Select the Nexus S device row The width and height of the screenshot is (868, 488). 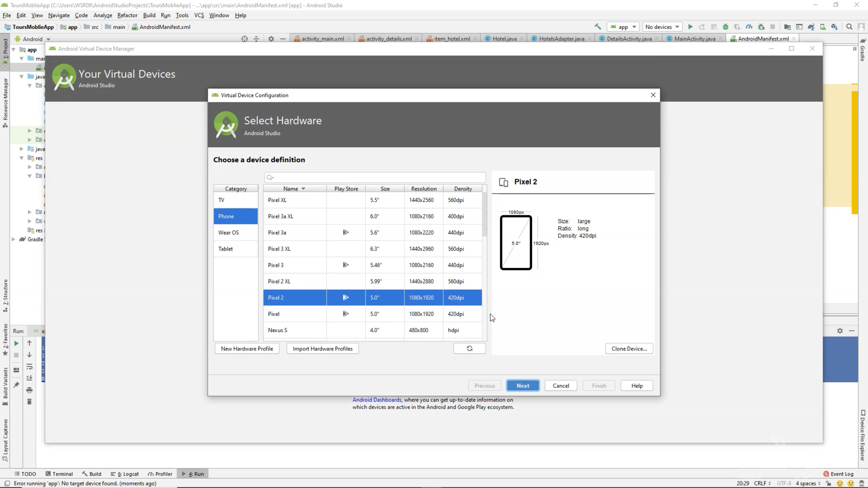[x=373, y=330]
